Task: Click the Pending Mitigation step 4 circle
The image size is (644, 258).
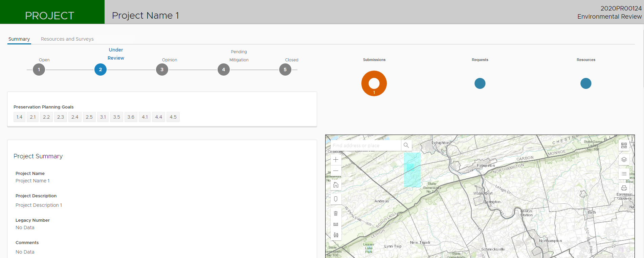Action: [x=223, y=70]
